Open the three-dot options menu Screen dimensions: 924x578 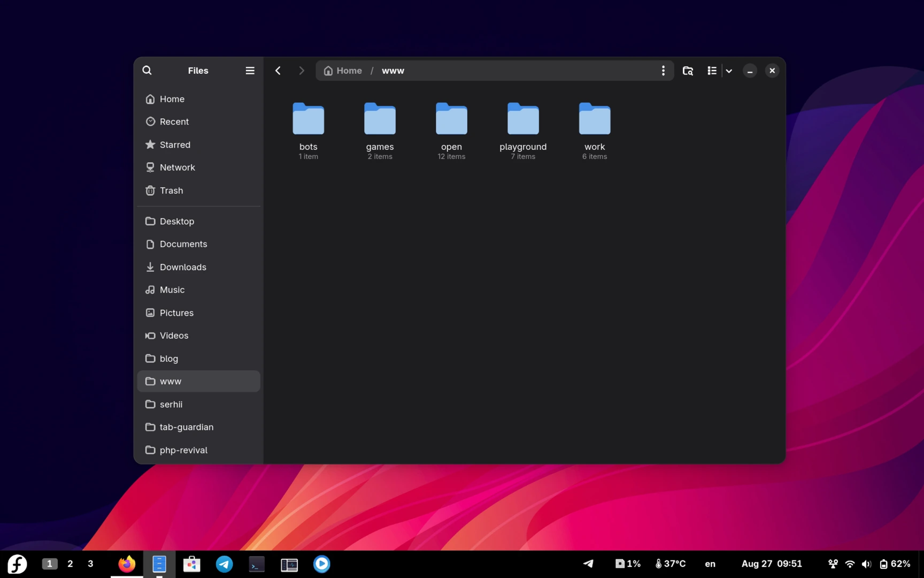click(663, 70)
